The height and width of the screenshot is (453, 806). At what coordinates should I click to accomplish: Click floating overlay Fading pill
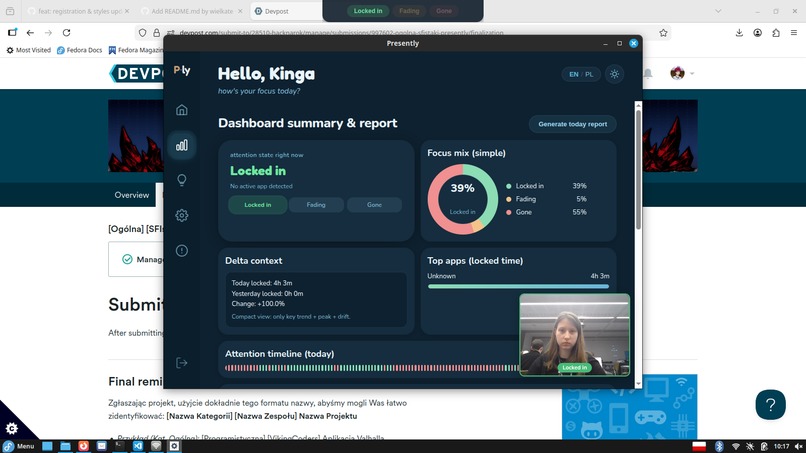pos(409,11)
